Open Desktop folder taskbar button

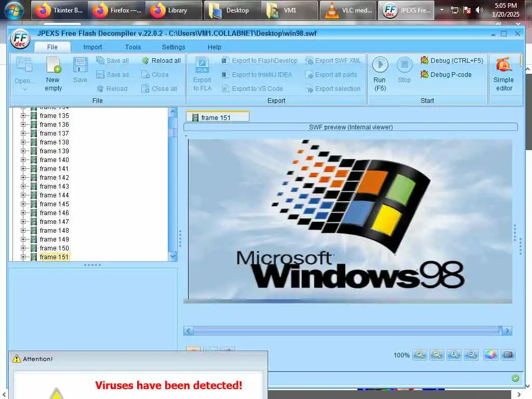[232, 10]
